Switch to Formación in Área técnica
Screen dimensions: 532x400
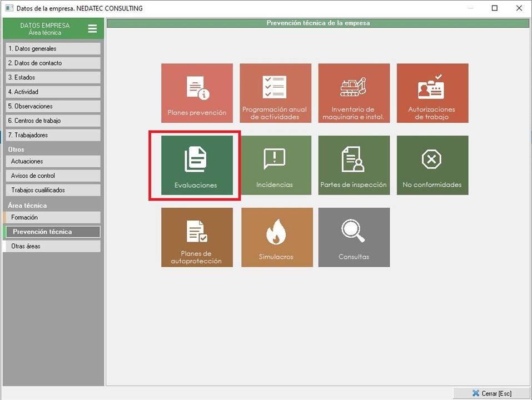52,218
